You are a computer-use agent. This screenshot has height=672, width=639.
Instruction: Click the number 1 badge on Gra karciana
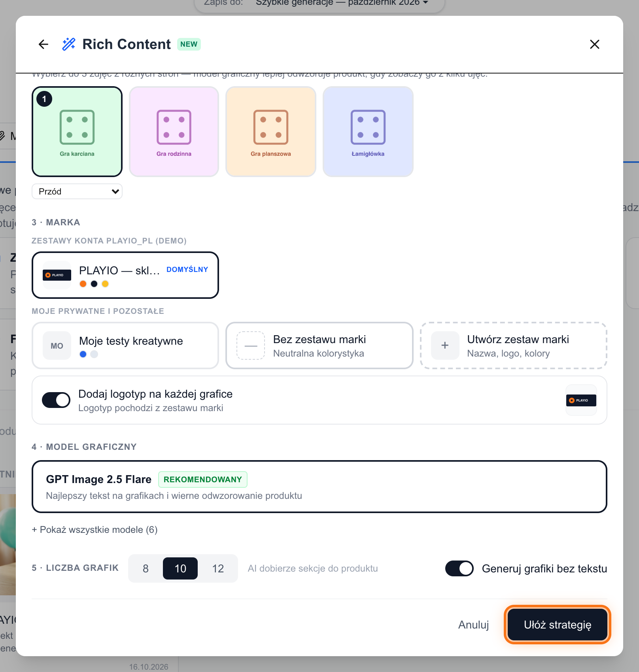click(44, 99)
